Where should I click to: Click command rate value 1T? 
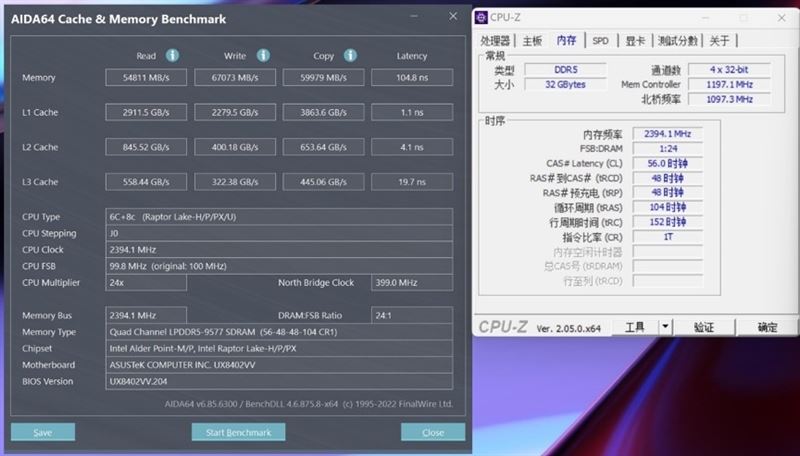point(668,237)
